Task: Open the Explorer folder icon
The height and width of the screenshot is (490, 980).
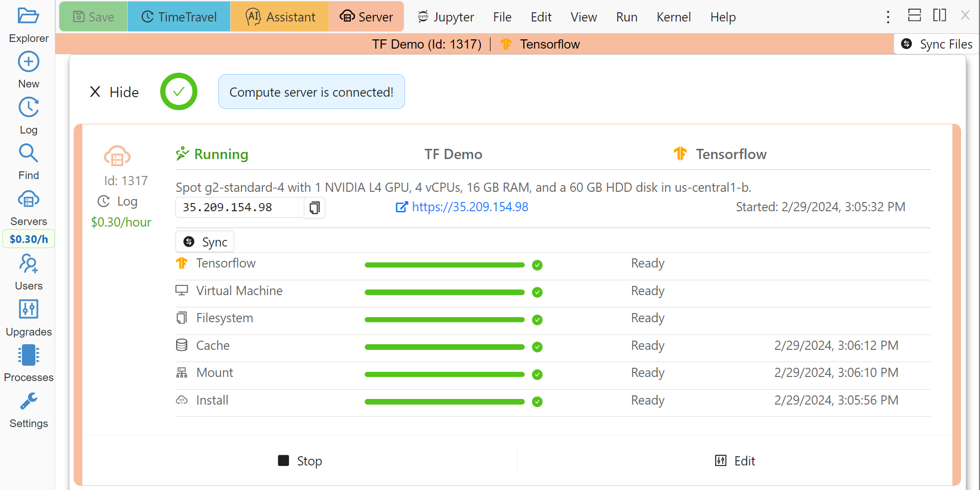Action: (28, 16)
